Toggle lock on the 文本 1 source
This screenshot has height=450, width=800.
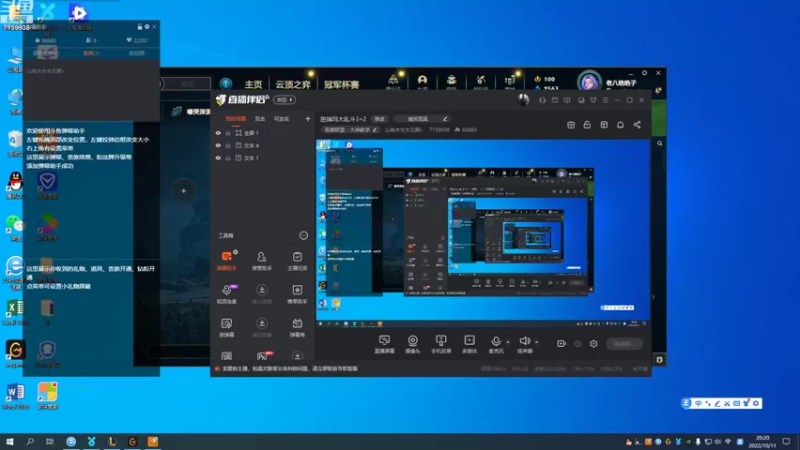228,158
